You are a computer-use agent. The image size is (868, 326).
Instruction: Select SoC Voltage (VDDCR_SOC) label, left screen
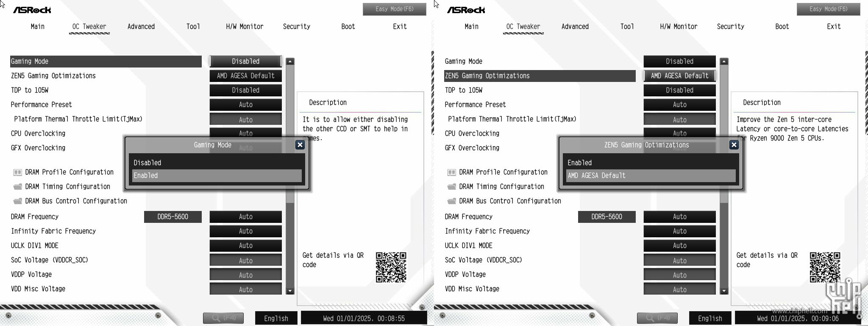[50, 260]
